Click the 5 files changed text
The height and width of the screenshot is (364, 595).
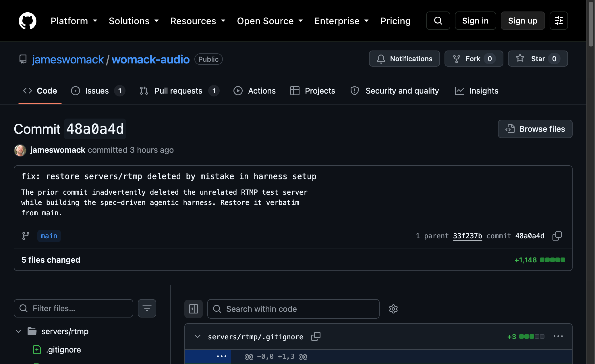click(51, 260)
